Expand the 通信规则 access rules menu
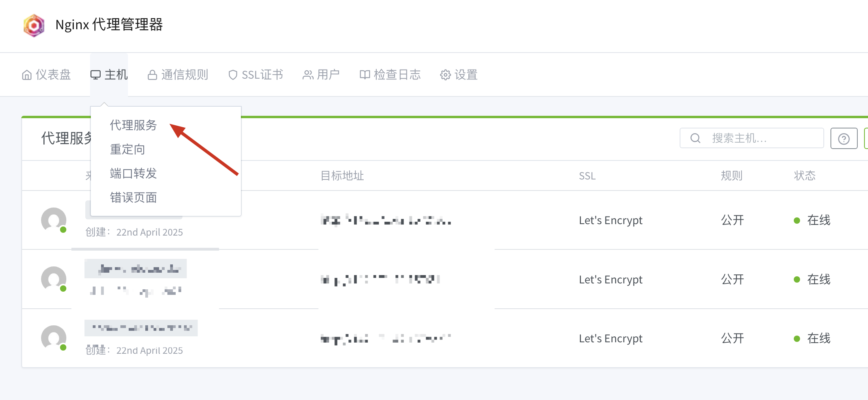Viewport: 868px width, 400px height. (178, 75)
